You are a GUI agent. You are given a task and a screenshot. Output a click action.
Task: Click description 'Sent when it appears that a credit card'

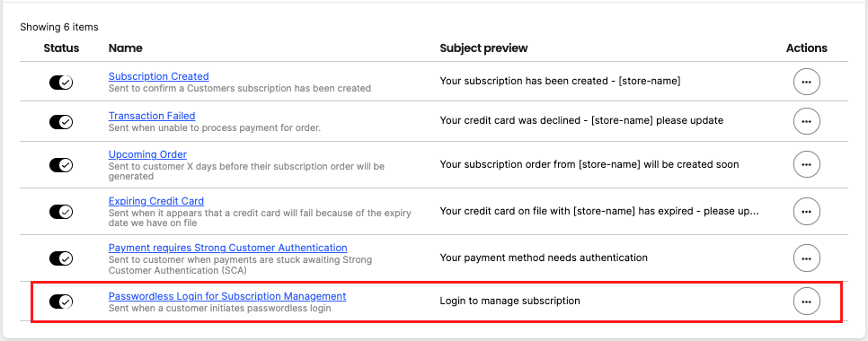tap(260, 218)
